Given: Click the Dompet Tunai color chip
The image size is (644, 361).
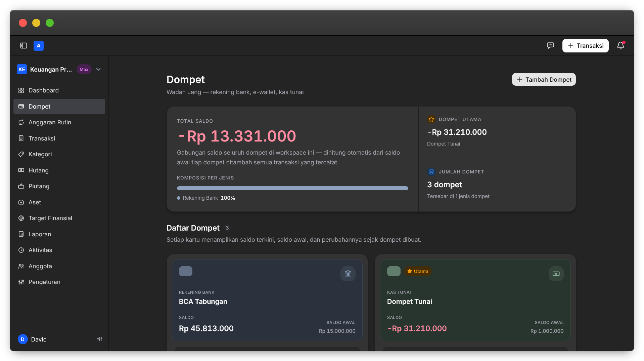Looking at the screenshot, I should point(394,271).
